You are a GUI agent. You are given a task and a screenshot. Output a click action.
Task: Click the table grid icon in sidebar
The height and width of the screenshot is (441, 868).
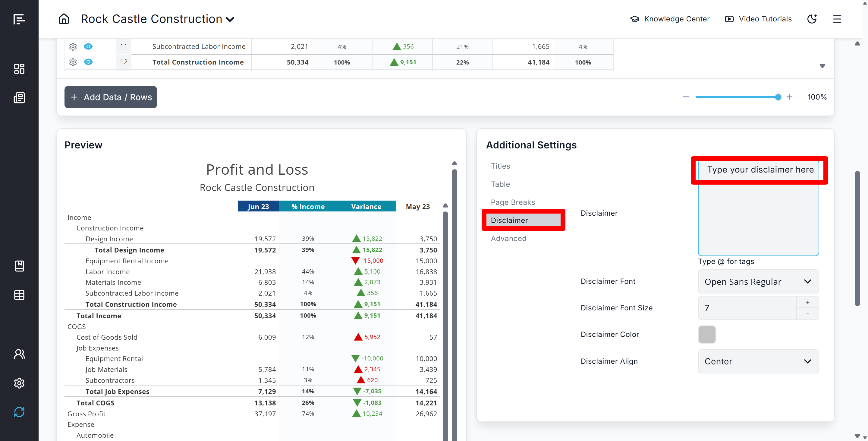19,295
